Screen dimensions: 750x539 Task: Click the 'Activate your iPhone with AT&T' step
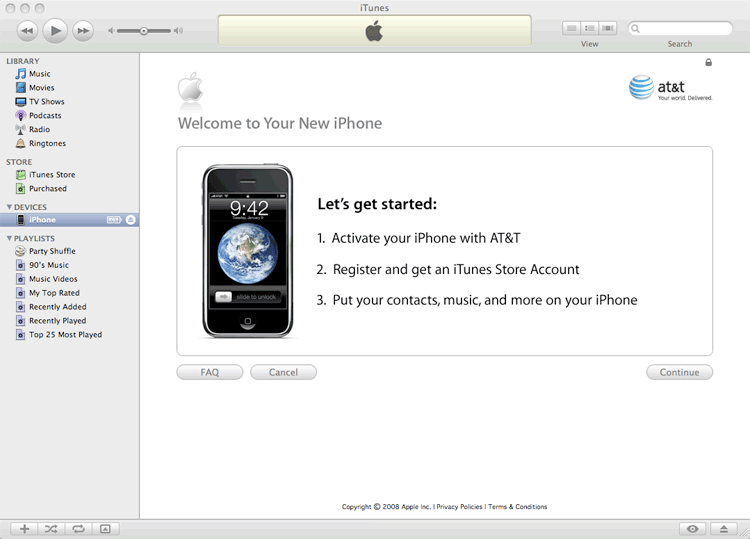pyautogui.click(x=419, y=238)
